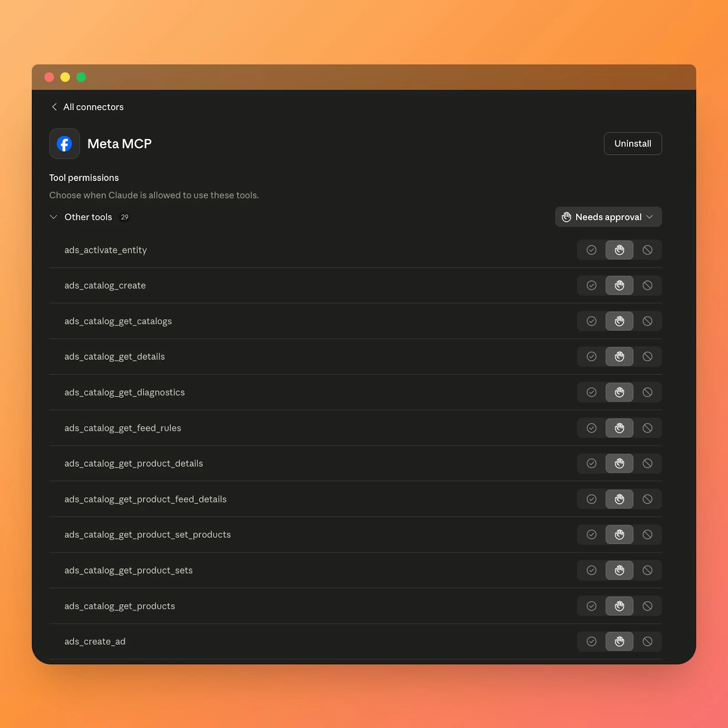Screen dimensions: 728x728
Task: Always allow ads_catalog_get_diagnostics
Action: (x=591, y=392)
